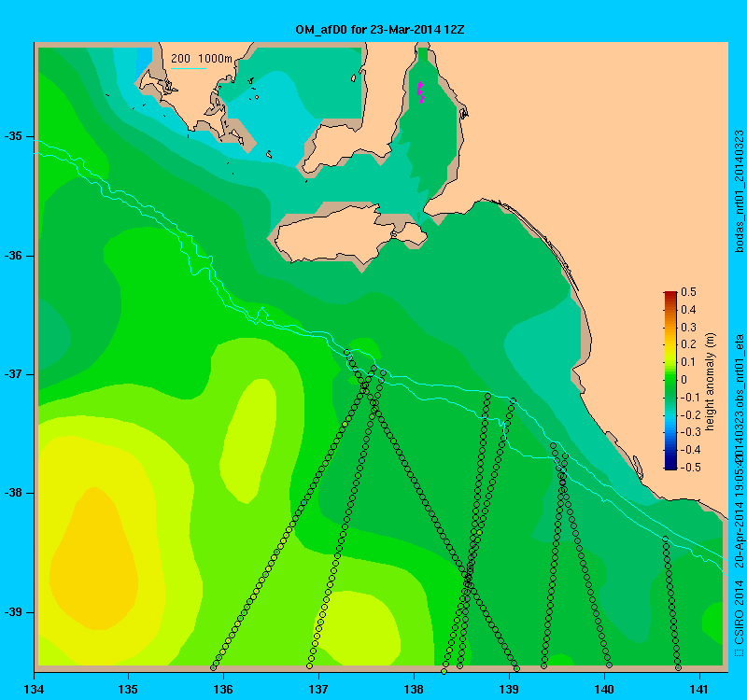Click the '200 1000m' isobath legend label

201,59
